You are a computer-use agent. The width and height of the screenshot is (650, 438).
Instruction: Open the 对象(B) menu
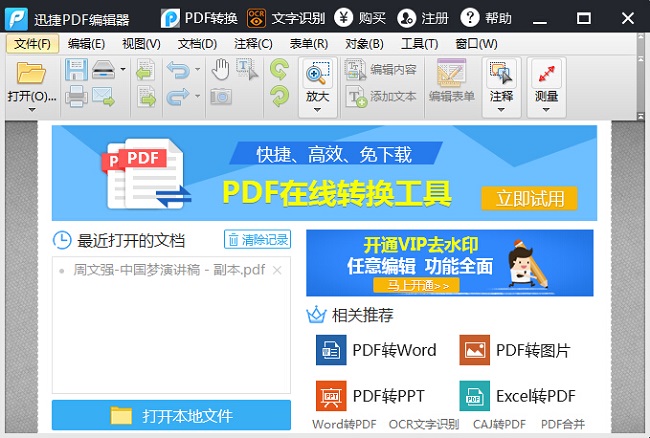coord(364,44)
